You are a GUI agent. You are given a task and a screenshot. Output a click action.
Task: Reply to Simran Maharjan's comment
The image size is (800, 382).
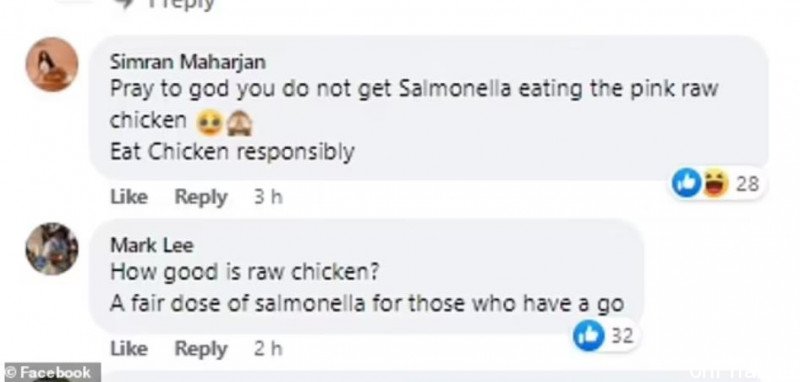[x=201, y=197]
